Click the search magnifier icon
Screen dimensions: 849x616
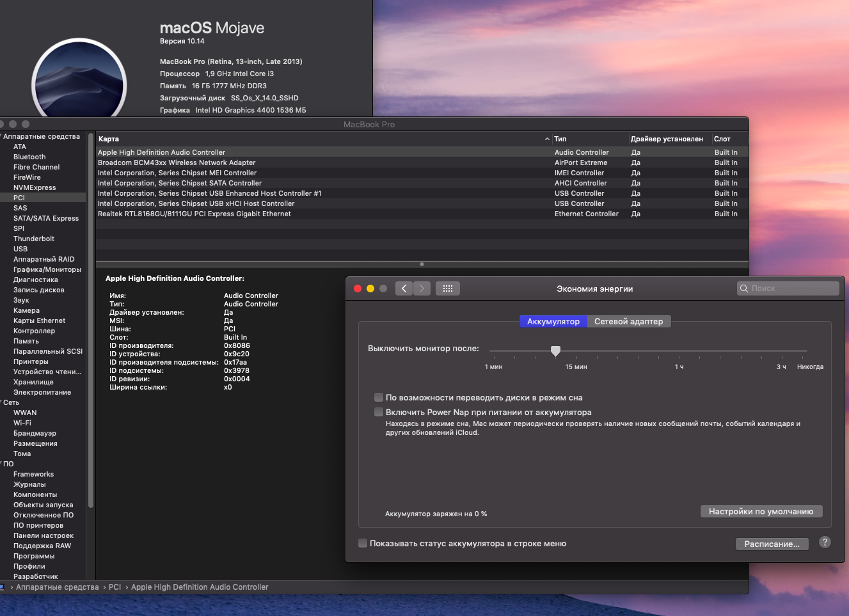[x=744, y=288]
